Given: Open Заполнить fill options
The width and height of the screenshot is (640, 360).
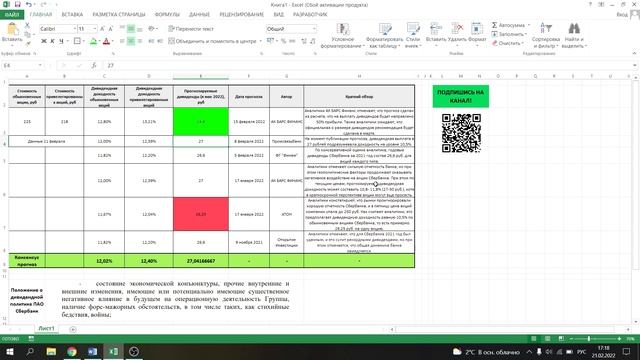Looking at the screenshot, I should (509, 34).
